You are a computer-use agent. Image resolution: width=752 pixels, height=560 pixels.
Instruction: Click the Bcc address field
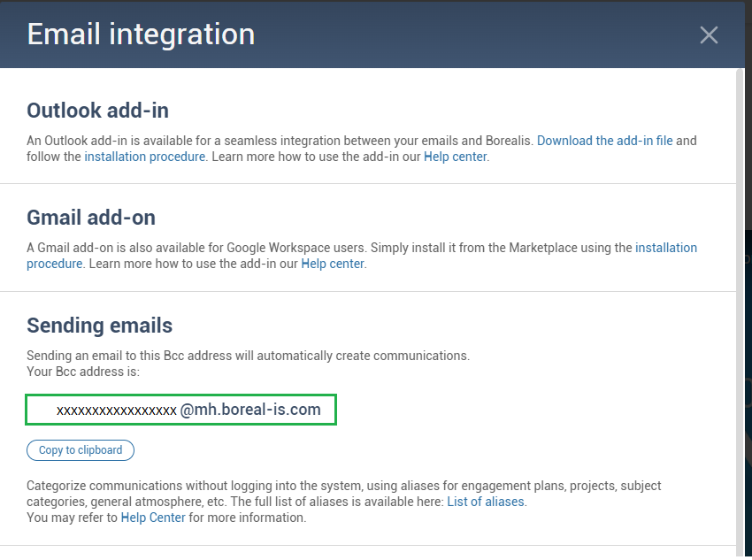point(181,410)
